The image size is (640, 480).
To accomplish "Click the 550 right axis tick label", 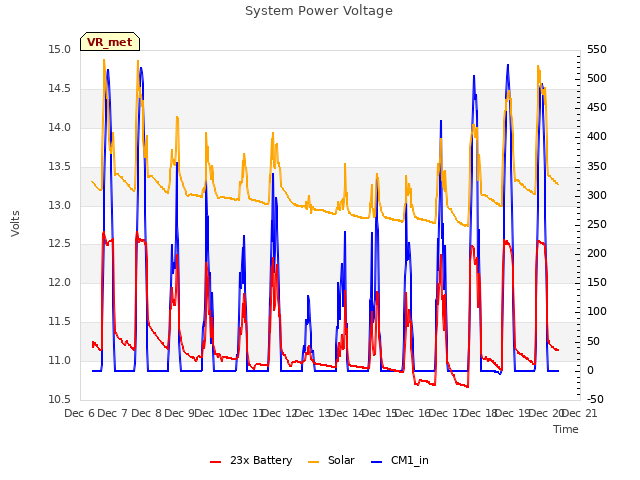I will (x=597, y=49).
